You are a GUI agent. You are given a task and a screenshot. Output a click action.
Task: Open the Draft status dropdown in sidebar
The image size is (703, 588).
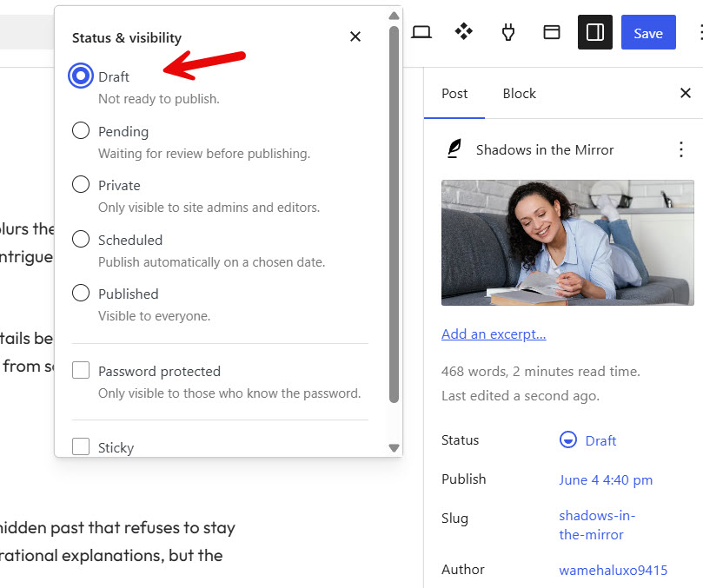(587, 440)
